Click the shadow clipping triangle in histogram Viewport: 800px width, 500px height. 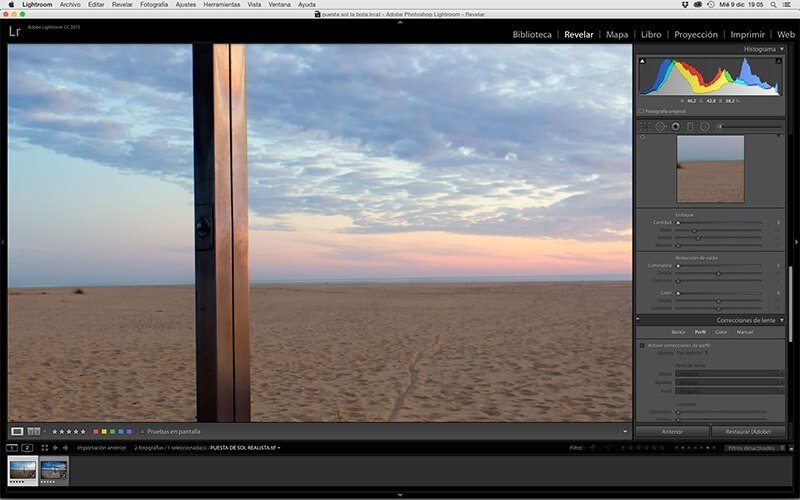(642, 61)
